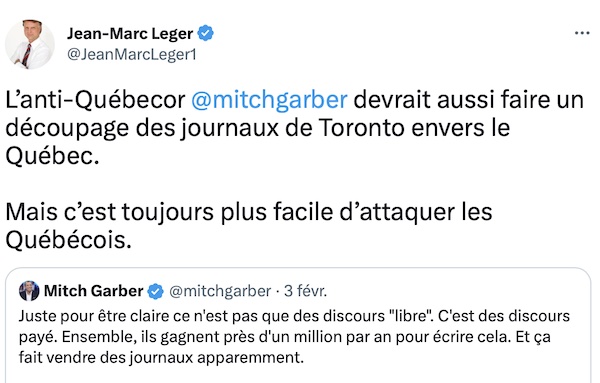Click the verified badge beside Mitch Garber
600x383 pixels.
pos(155,292)
